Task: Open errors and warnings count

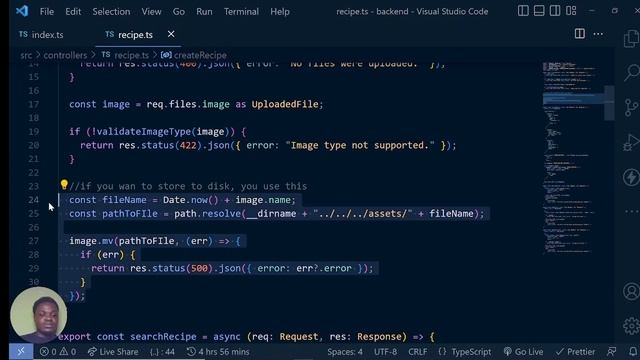Action: pos(58,351)
